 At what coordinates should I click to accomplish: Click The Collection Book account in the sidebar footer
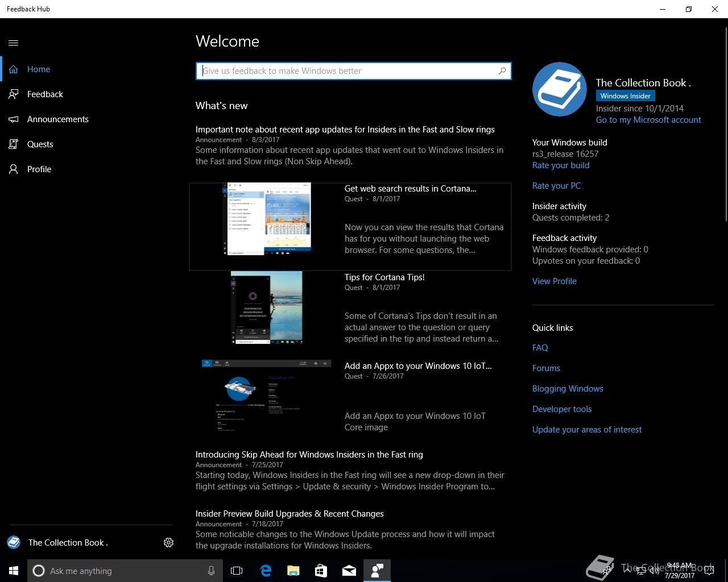57,543
